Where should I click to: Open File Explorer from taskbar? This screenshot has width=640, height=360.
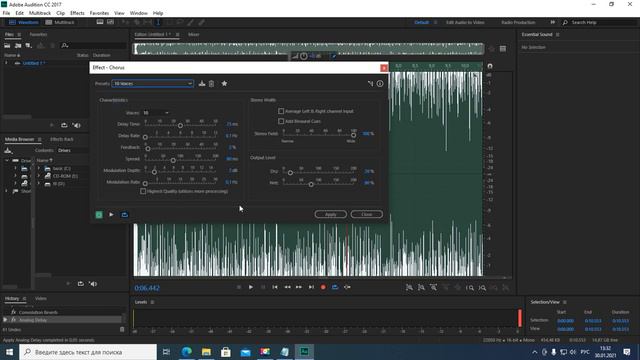[x=206, y=351]
